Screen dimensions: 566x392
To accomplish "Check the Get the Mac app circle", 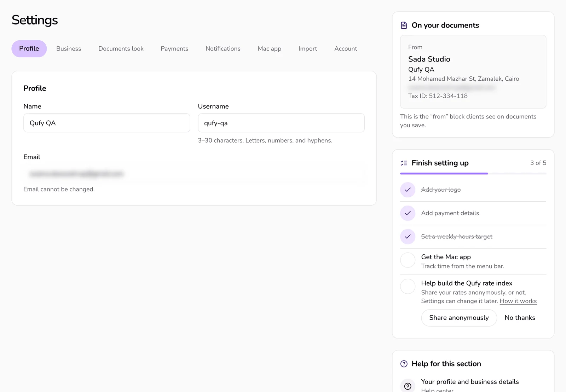I will click(408, 260).
